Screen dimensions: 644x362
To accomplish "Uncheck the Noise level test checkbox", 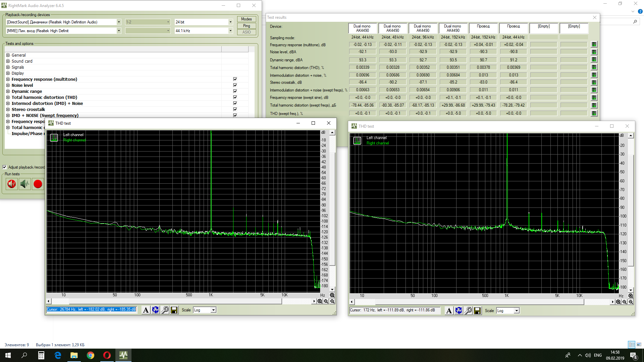I will pyautogui.click(x=235, y=85).
